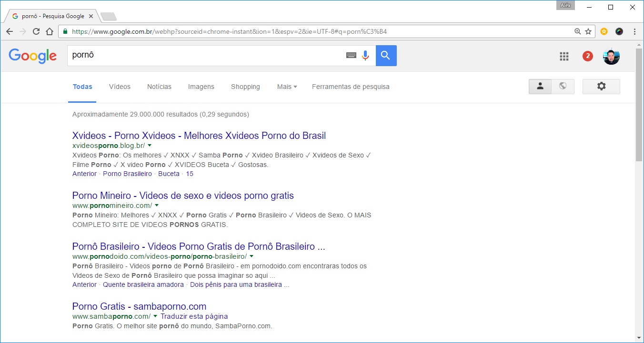This screenshot has height=343, width=644.
Task: Open the red notifications badge showing 2
Action: click(x=588, y=56)
